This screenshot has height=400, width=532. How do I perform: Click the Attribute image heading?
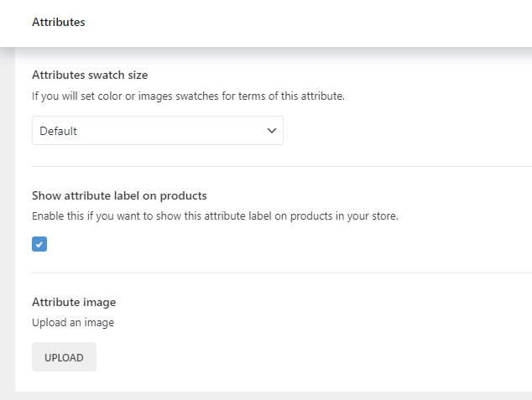(x=74, y=302)
